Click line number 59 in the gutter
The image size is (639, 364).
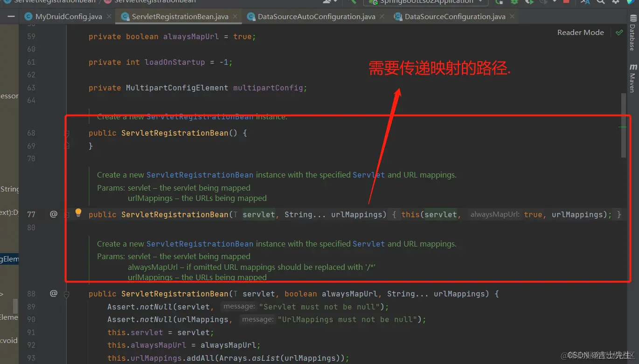tap(31, 36)
